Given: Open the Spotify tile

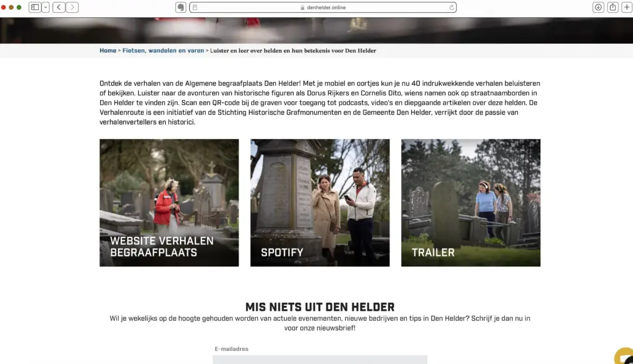Looking at the screenshot, I should point(320,203).
